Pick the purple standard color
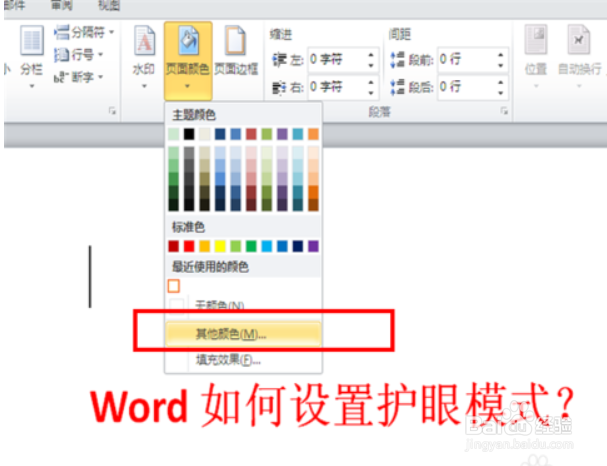 click(313, 246)
